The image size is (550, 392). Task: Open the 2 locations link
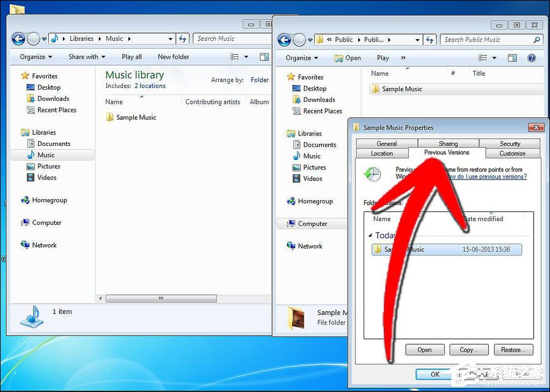point(150,86)
